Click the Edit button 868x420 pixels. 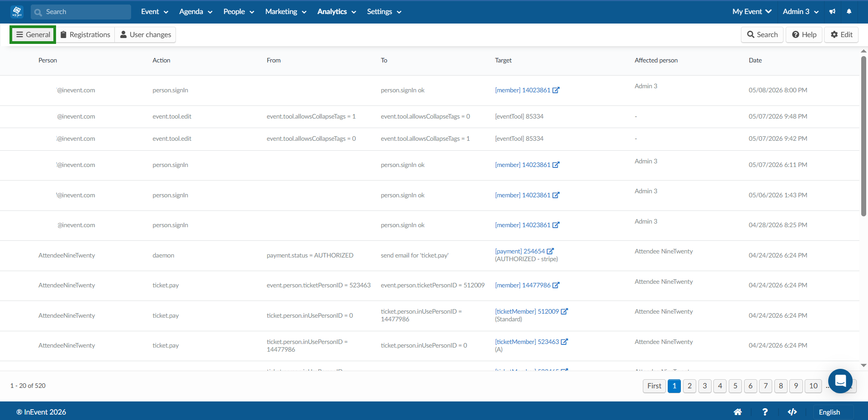pyautogui.click(x=841, y=34)
